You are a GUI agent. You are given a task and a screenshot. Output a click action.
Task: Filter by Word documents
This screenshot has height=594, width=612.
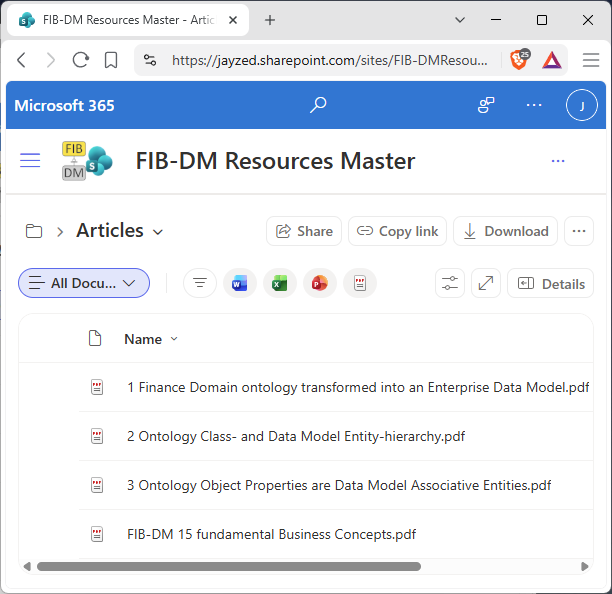[x=240, y=283]
